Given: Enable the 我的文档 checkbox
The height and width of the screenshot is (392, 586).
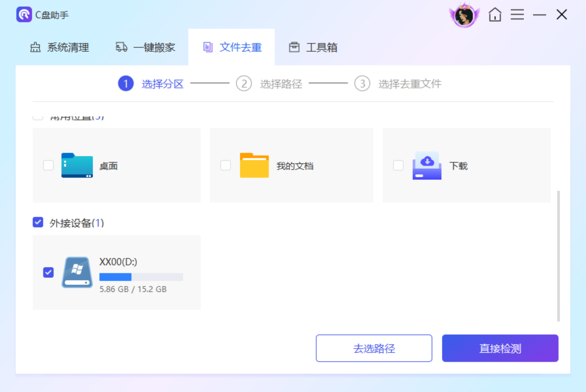Looking at the screenshot, I should [x=225, y=166].
